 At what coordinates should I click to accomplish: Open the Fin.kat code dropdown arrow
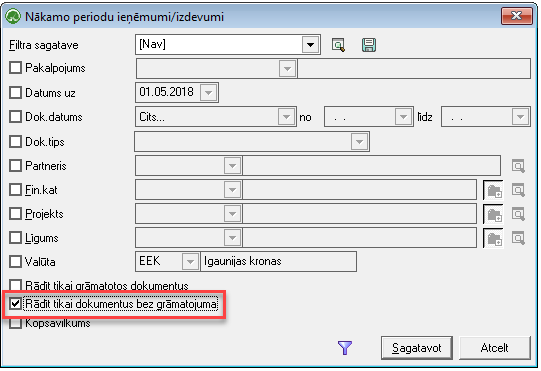(x=232, y=190)
